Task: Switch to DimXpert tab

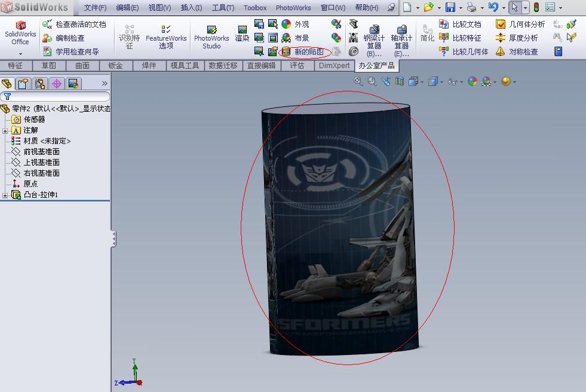Action: pyautogui.click(x=334, y=66)
